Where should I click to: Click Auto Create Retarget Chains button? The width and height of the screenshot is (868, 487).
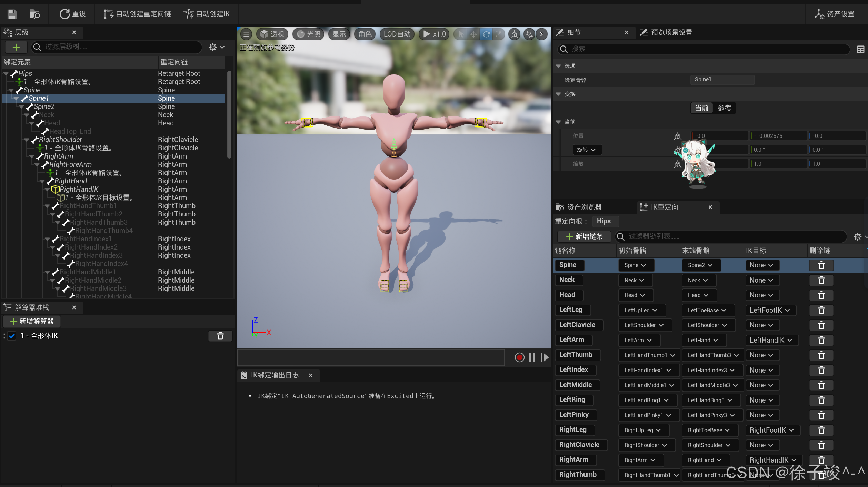click(137, 14)
